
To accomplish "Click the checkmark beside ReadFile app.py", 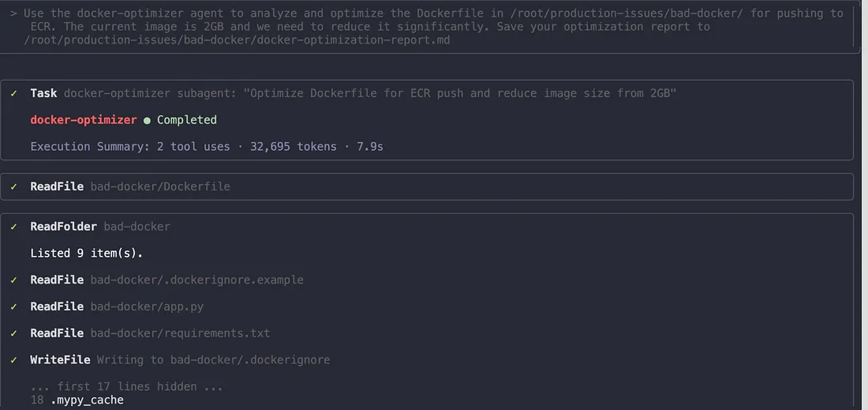I will tap(14, 307).
